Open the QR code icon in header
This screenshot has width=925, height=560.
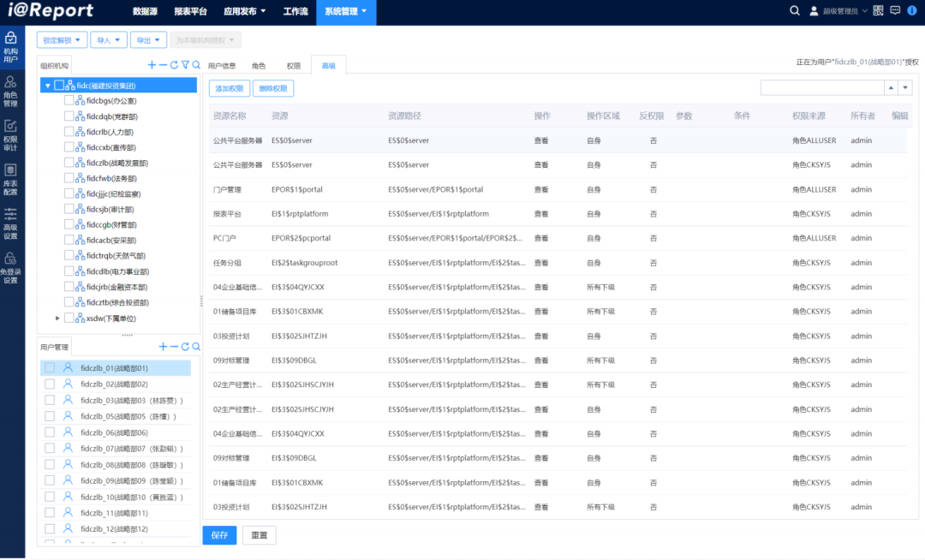[x=879, y=10]
